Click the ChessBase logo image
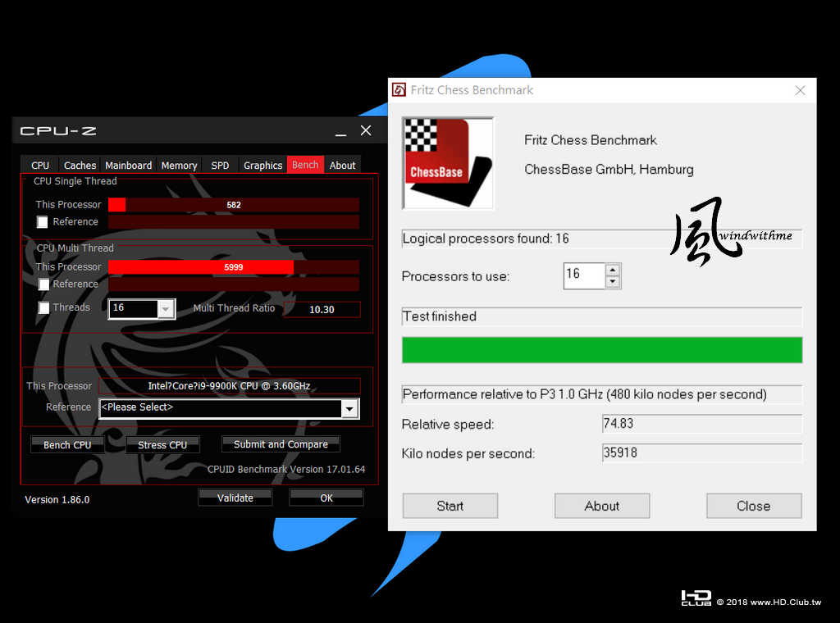The image size is (840, 623). pos(448,163)
